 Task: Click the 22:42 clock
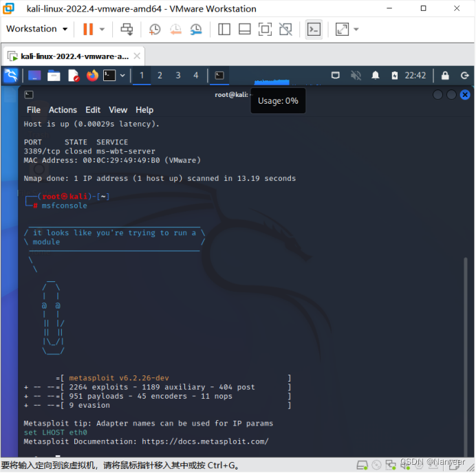[x=415, y=75]
